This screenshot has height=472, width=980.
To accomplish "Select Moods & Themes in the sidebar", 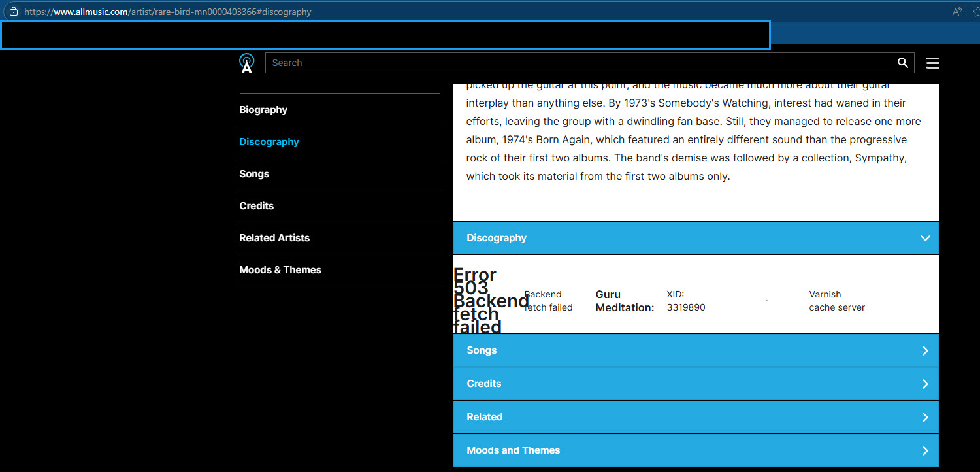I will pos(280,270).
